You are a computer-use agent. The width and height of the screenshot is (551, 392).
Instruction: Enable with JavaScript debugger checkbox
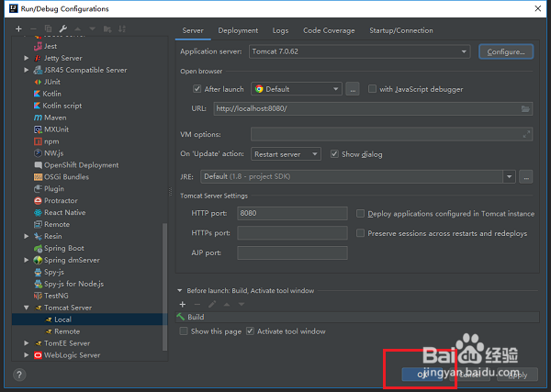[x=372, y=89]
